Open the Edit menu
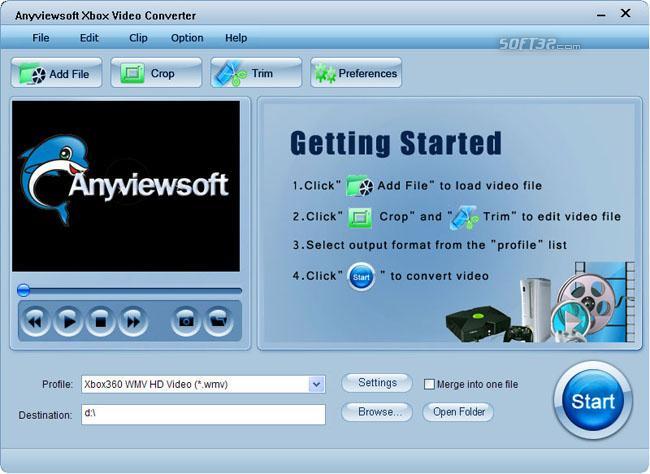This screenshot has width=650, height=474. (x=89, y=38)
